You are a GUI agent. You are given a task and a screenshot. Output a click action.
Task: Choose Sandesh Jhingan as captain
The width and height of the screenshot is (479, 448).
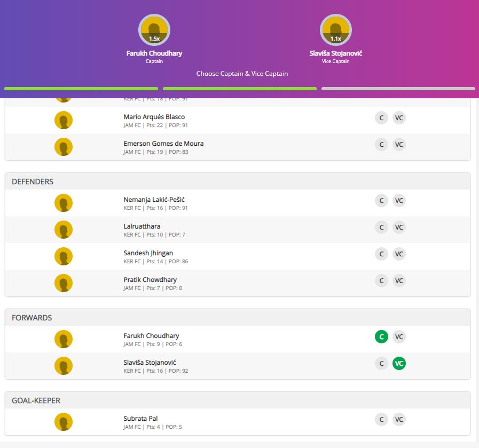pos(381,254)
